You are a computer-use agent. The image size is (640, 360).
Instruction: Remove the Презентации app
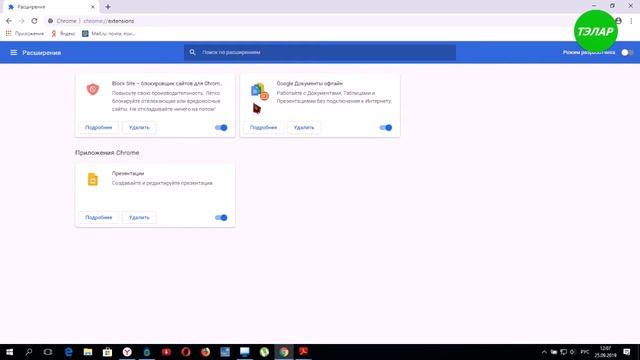click(139, 218)
